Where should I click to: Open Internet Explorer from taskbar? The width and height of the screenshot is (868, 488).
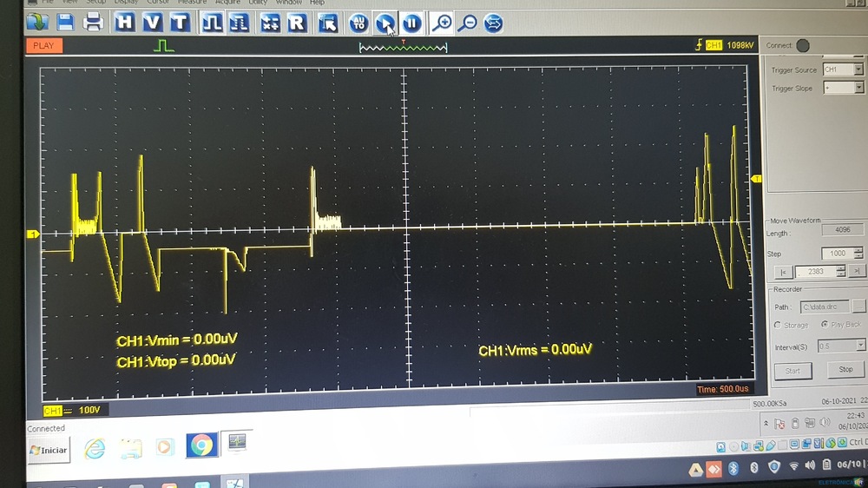(95, 448)
